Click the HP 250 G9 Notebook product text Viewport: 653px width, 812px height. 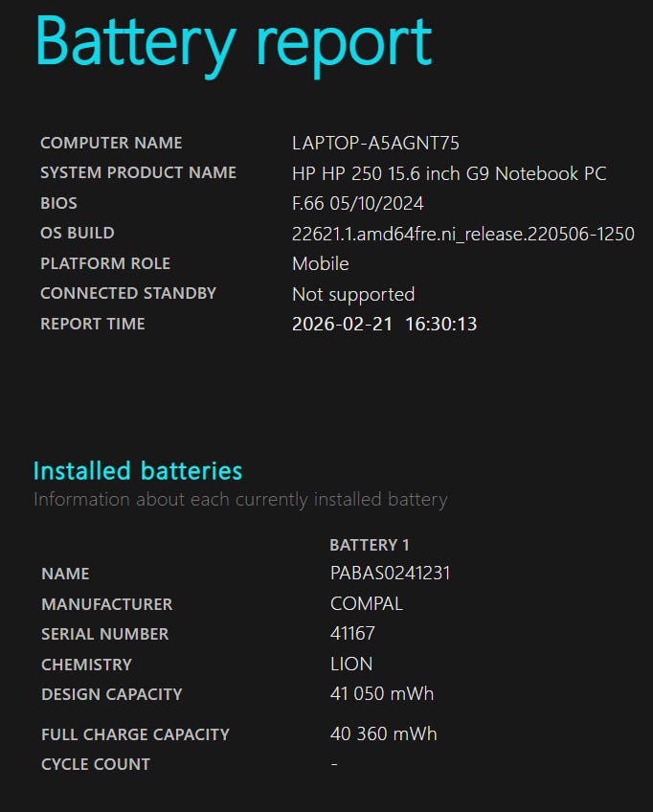point(448,174)
